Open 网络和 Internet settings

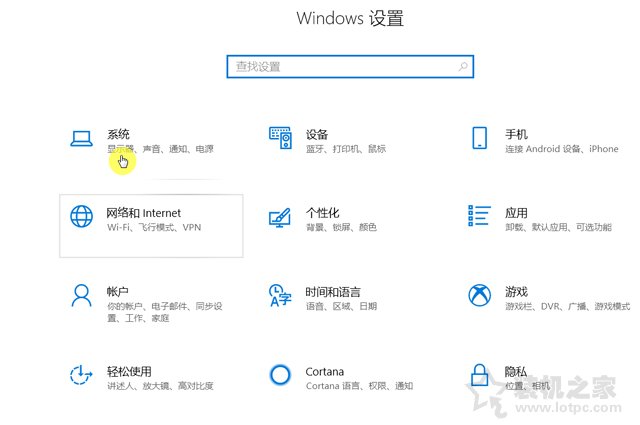tap(143, 213)
